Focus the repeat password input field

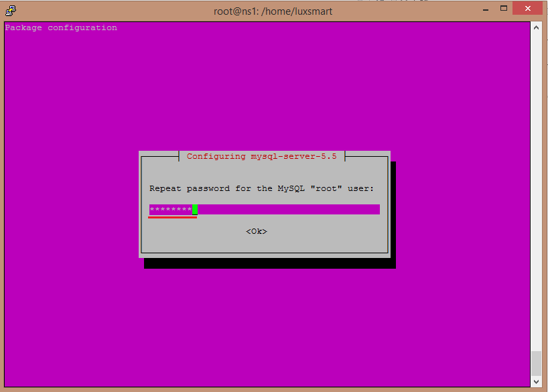[x=264, y=210]
